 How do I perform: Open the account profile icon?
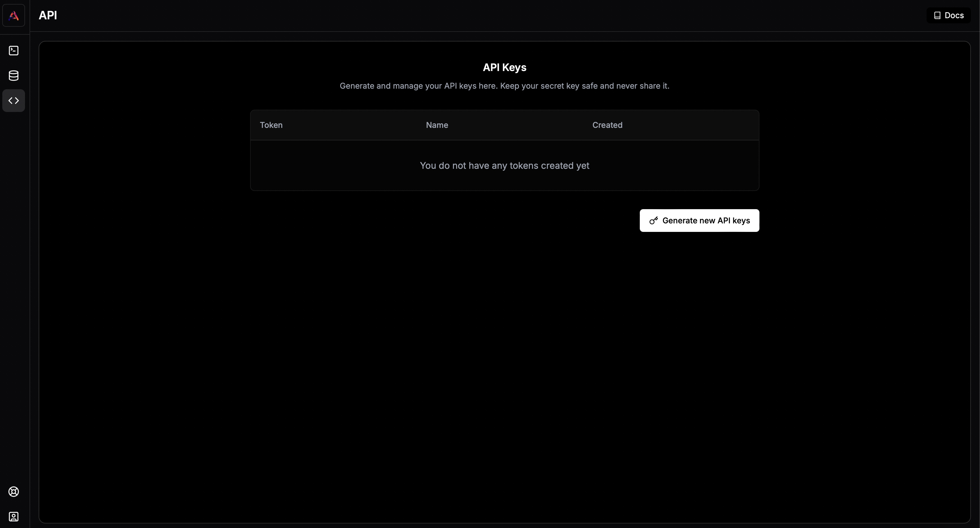(14, 517)
